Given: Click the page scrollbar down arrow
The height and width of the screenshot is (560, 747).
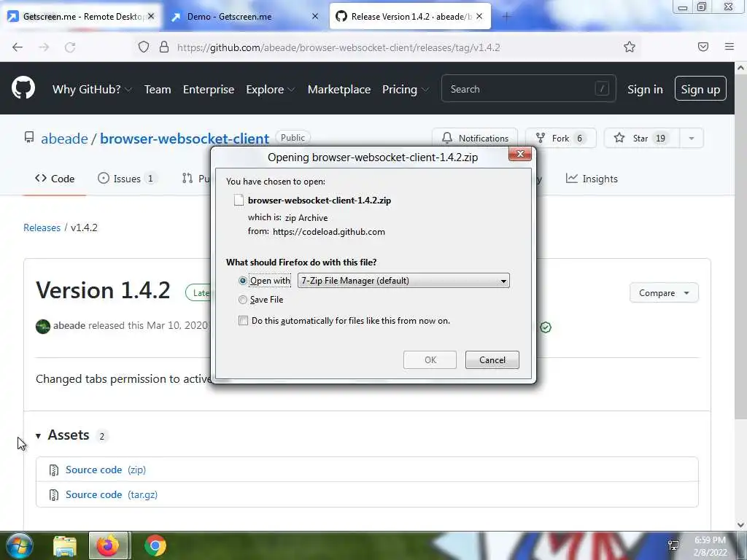Looking at the screenshot, I should 740,525.
